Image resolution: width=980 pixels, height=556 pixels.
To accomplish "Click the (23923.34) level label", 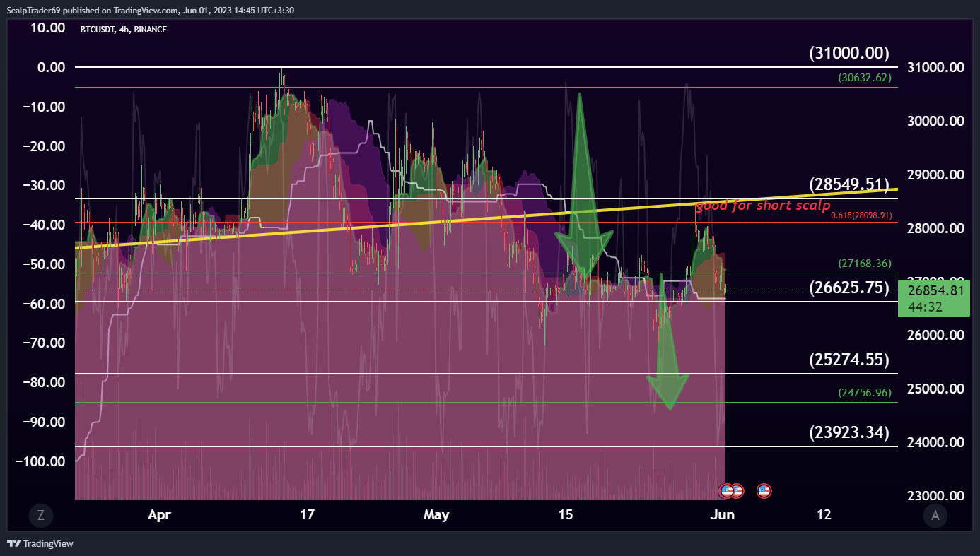I will click(x=849, y=432).
